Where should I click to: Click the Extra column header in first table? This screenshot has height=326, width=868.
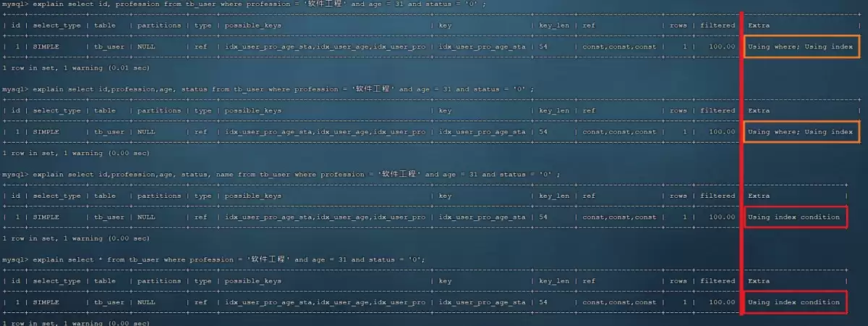pyautogui.click(x=758, y=25)
